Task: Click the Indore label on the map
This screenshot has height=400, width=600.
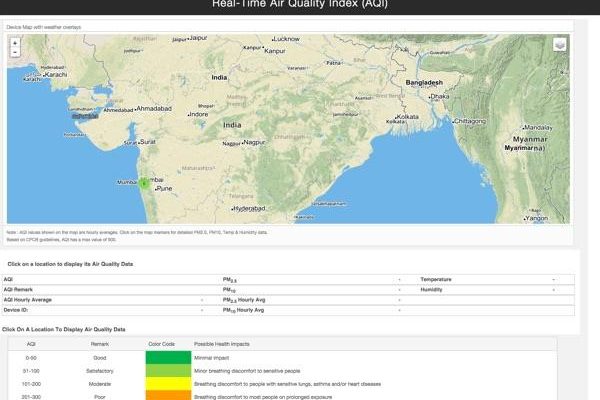Action: (198, 114)
